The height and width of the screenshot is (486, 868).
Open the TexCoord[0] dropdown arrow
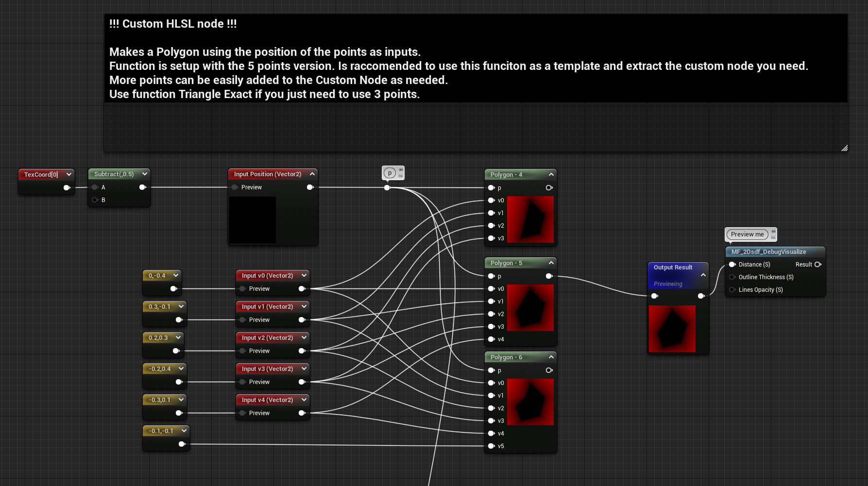[68, 174]
